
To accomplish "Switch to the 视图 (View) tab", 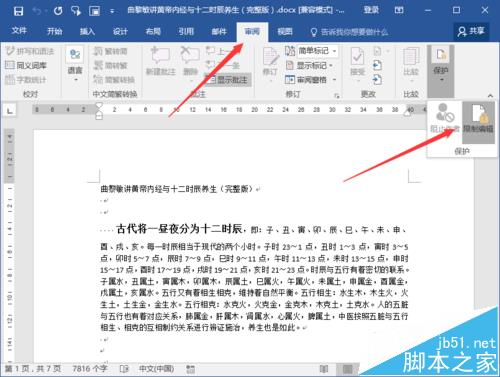I will click(x=285, y=31).
